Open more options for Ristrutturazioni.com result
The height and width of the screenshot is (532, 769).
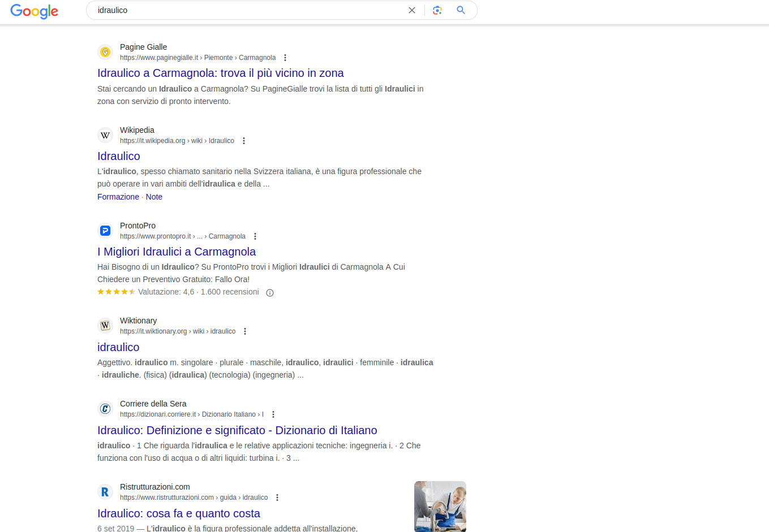click(x=277, y=498)
